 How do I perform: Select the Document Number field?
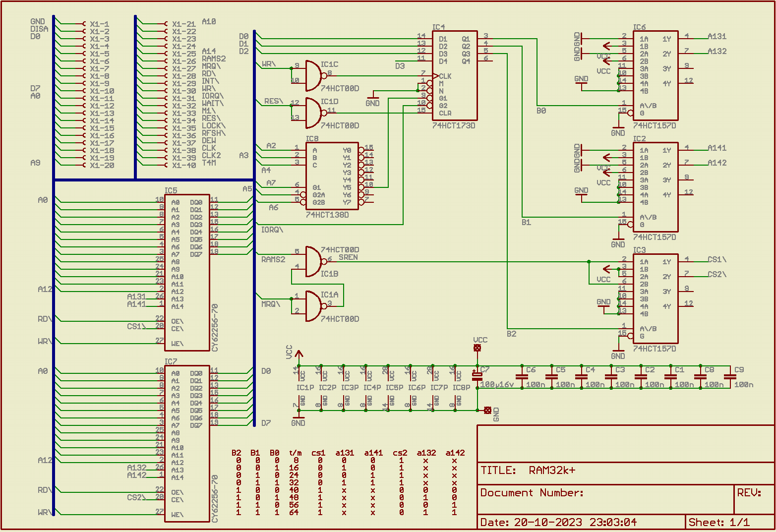[x=532, y=493]
